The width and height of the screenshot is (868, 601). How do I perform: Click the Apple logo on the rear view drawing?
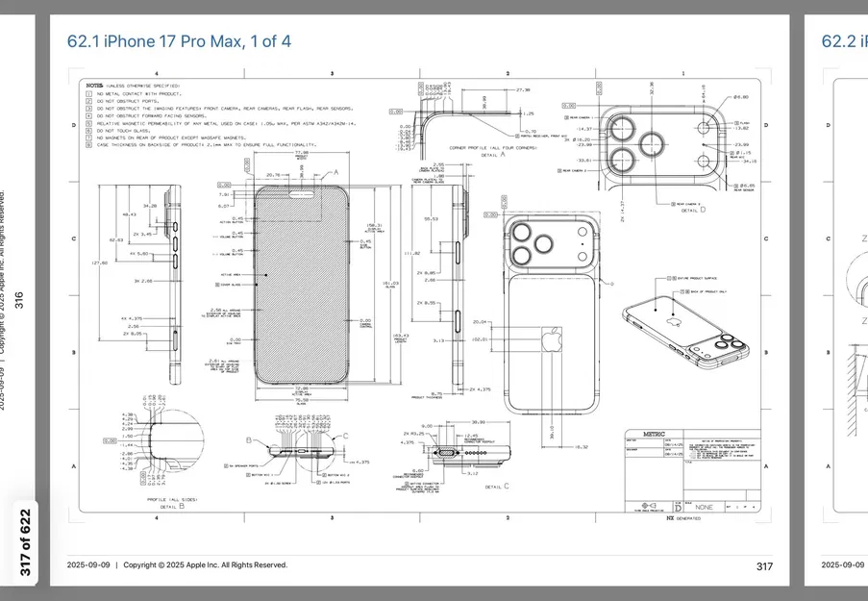(x=553, y=339)
